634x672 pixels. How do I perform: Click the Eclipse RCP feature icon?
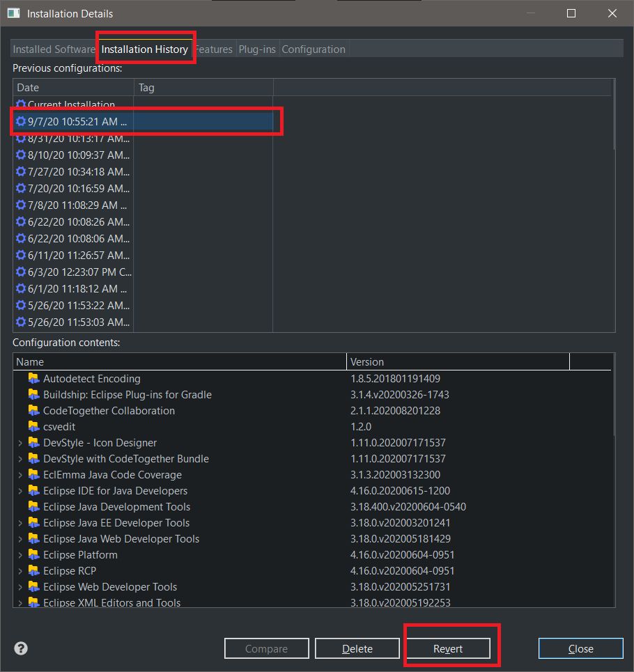pos(34,570)
